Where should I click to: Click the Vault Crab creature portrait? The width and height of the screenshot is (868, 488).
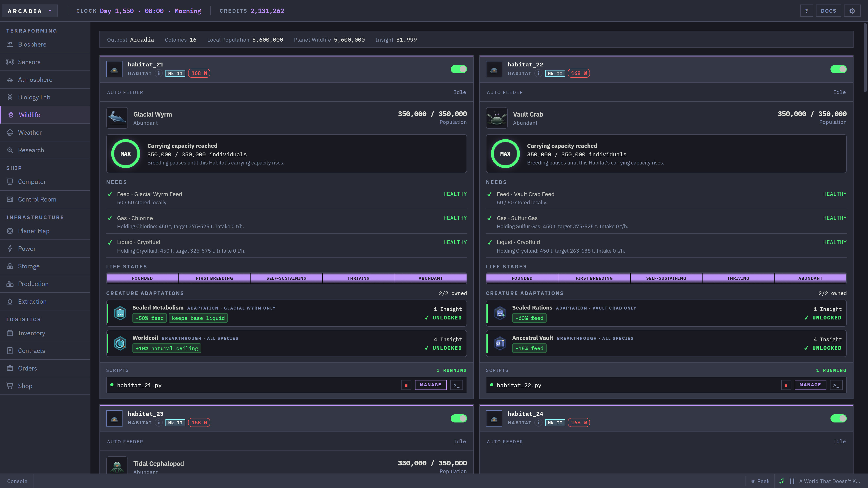pos(497,118)
